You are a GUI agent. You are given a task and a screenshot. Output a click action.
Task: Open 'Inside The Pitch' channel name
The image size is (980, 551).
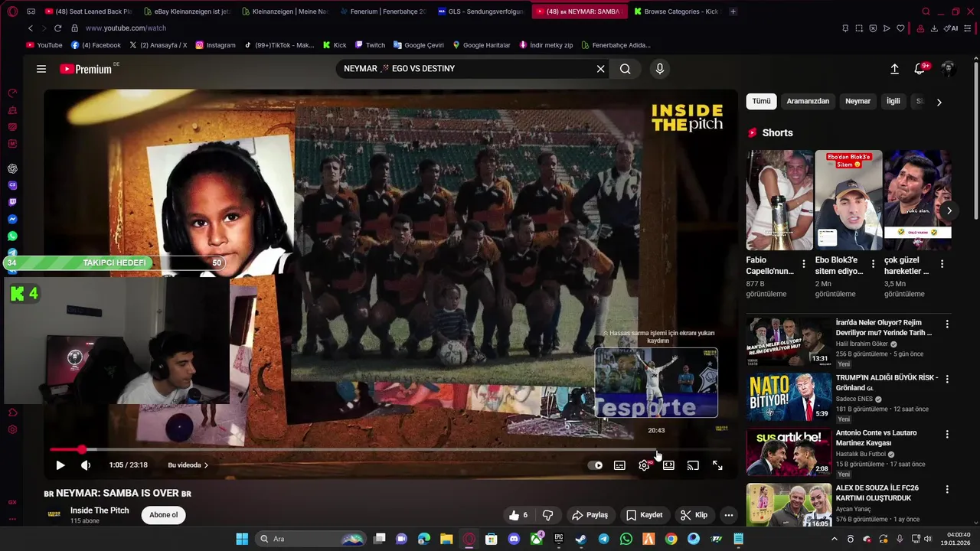point(100,510)
